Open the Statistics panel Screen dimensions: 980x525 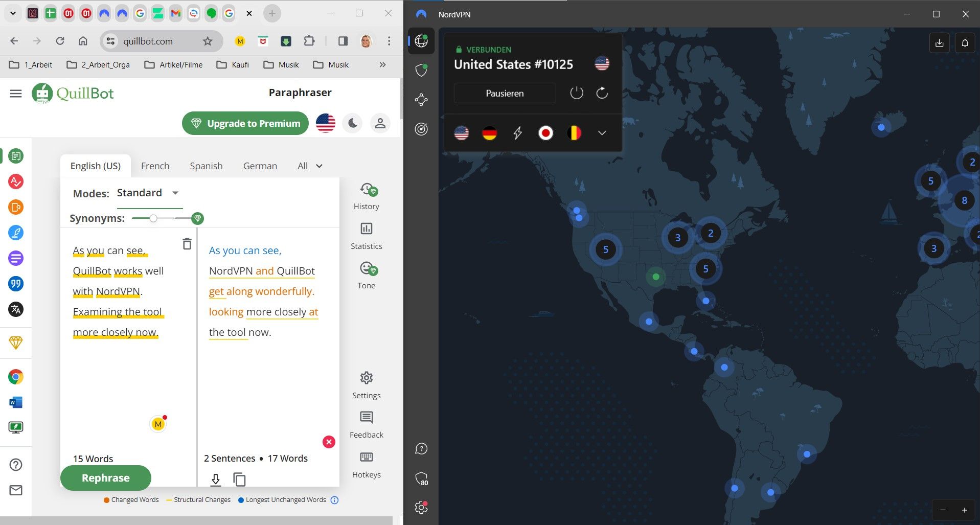pos(367,236)
